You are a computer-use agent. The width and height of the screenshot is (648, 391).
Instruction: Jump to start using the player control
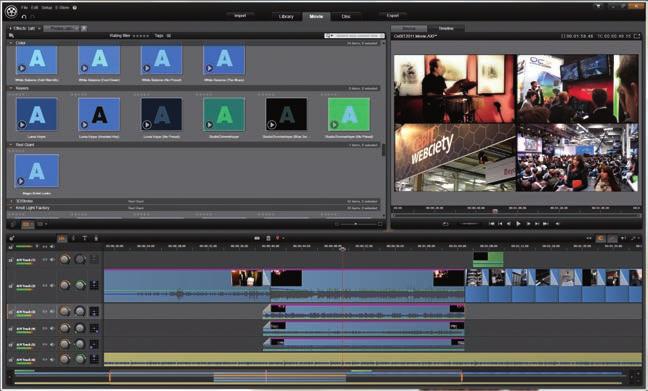[491, 224]
